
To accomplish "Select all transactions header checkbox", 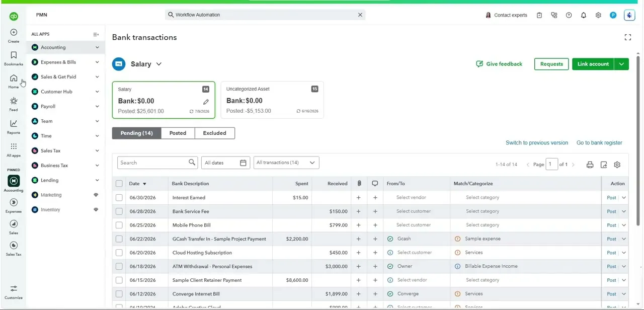I will point(119,184).
